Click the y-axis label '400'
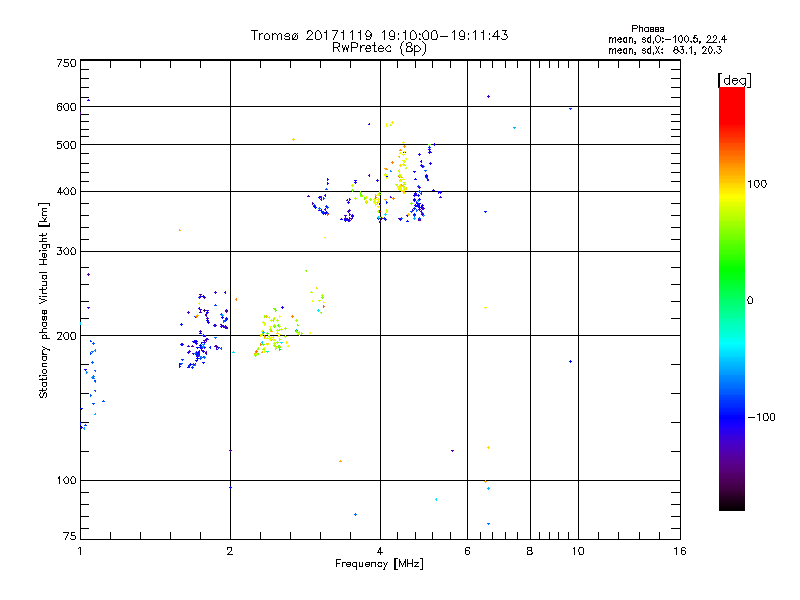The height and width of the screenshot is (600, 800). [x=66, y=191]
